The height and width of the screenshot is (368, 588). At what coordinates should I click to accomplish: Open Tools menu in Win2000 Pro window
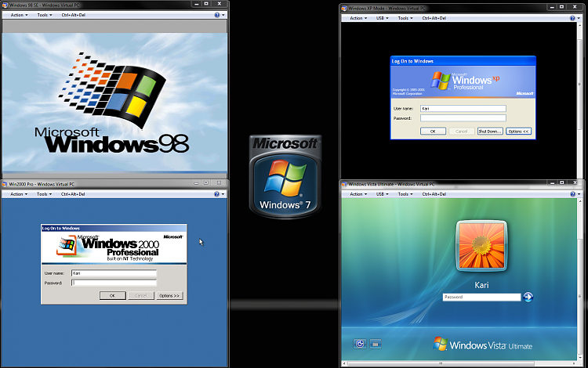coord(44,194)
